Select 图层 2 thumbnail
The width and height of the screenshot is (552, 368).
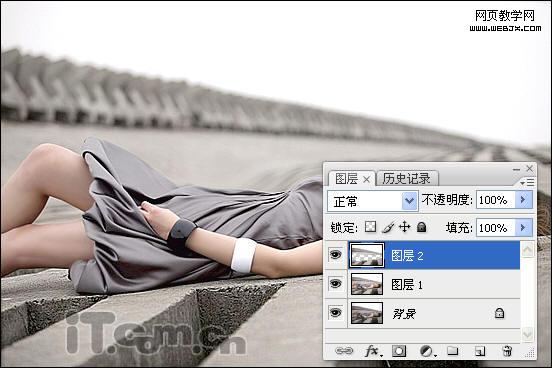366,255
